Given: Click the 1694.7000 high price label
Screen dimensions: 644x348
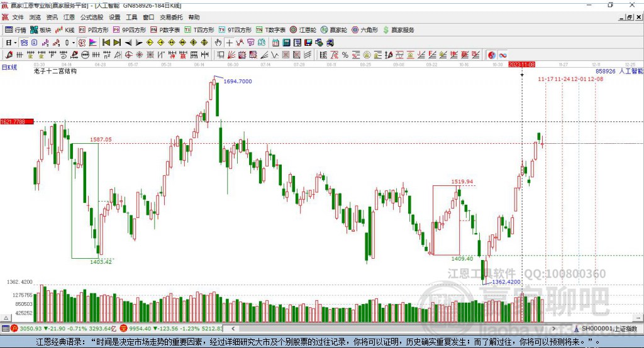Looking at the screenshot, I should point(238,81).
